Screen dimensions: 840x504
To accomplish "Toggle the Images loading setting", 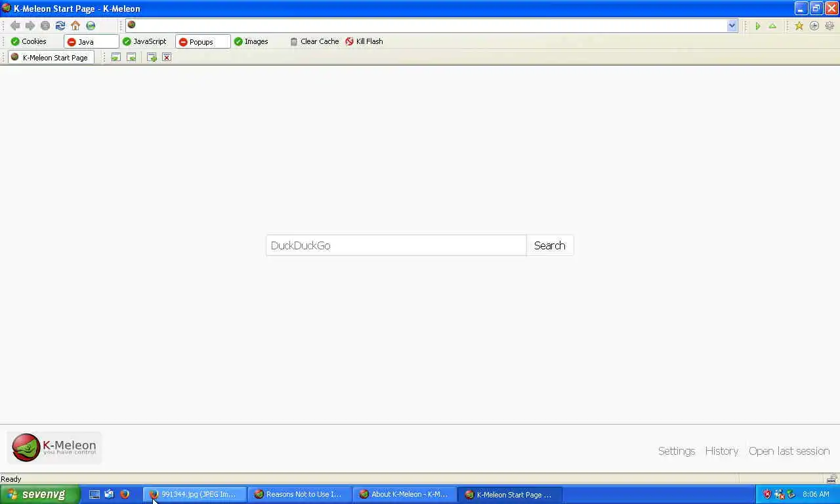I will pyautogui.click(x=251, y=41).
